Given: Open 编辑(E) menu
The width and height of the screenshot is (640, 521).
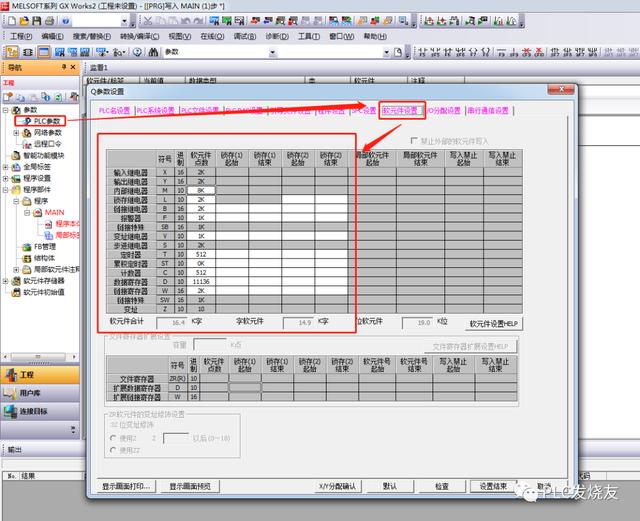Looking at the screenshot, I should click(53, 36).
